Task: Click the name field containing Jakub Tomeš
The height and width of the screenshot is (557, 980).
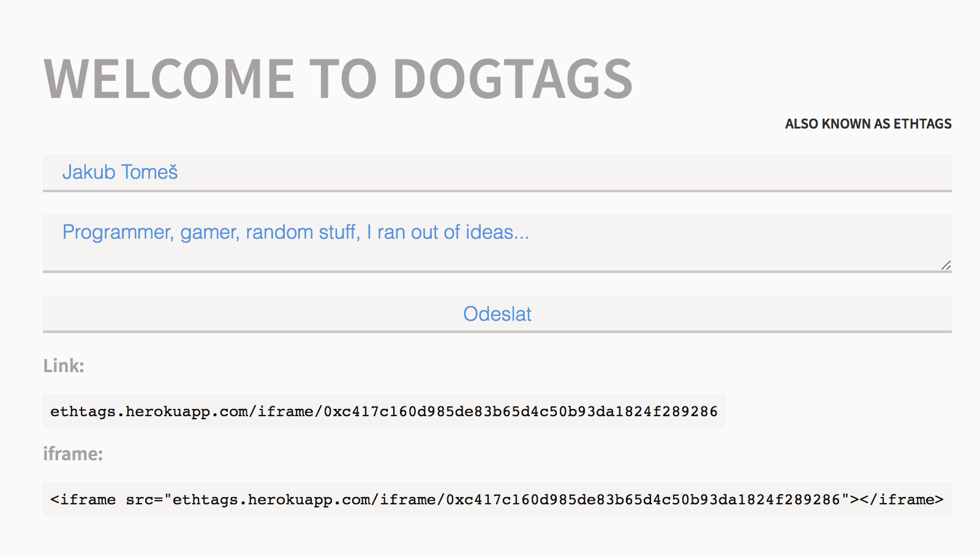Action: tap(496, 173)
